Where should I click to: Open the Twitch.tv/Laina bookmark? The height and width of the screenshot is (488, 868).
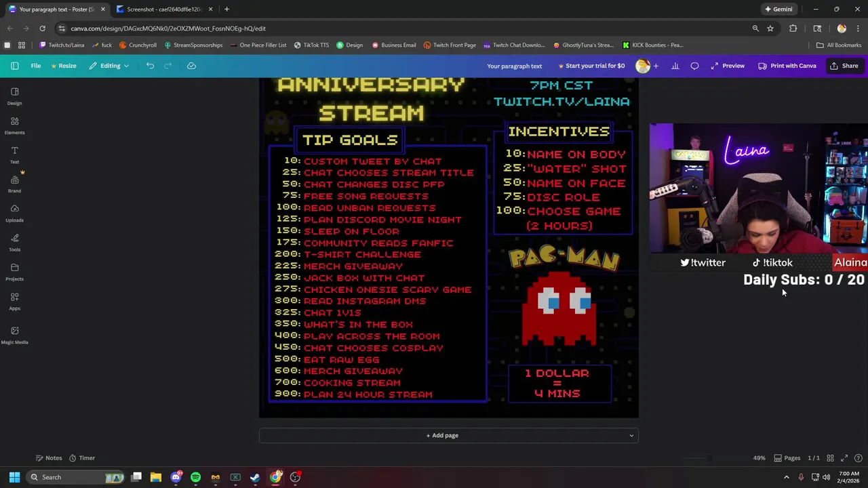(x=62, y=45)
